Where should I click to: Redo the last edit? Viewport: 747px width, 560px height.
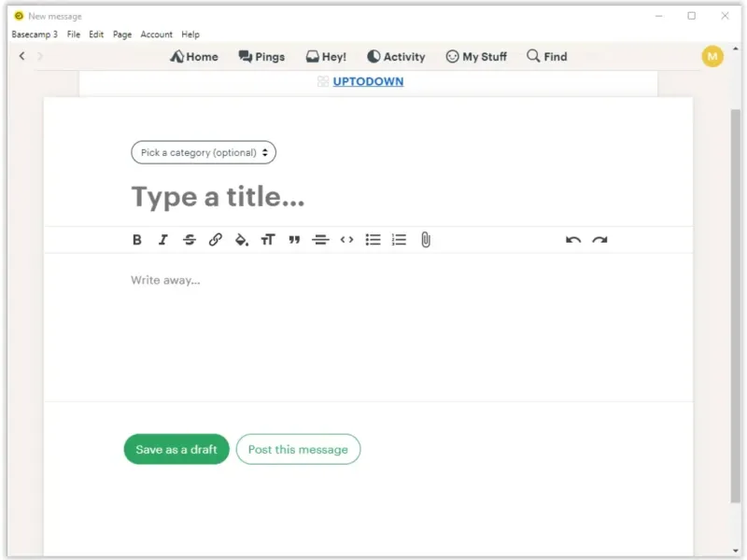[x=599, y=240]
